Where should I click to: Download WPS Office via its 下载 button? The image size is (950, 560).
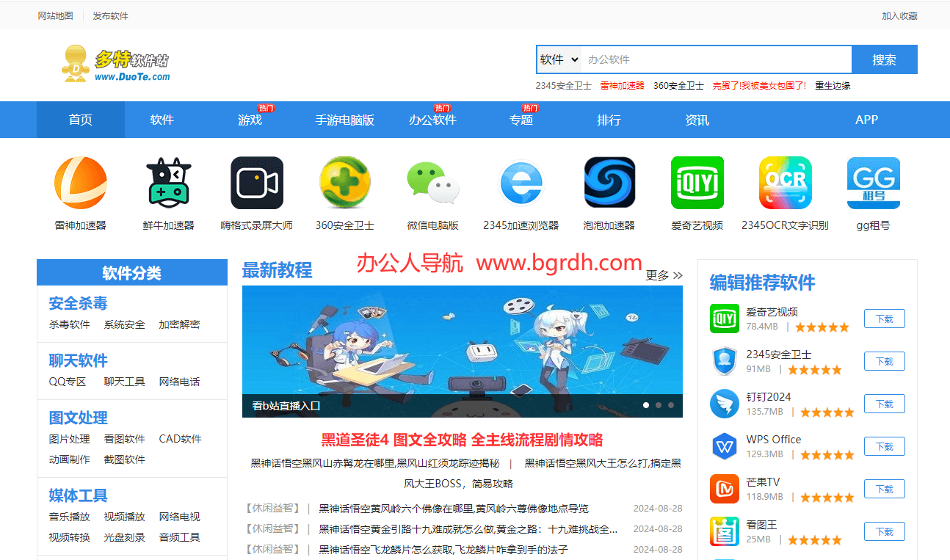(x=884, y=446)
